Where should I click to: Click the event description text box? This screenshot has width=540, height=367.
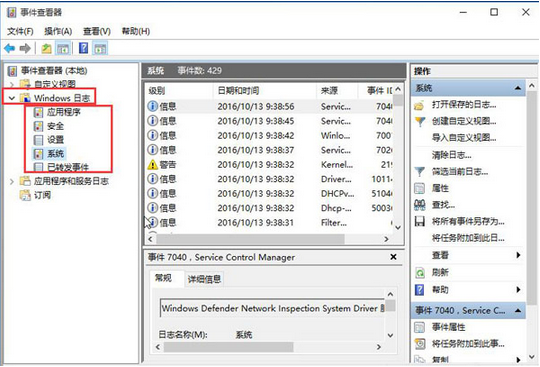(272, 308)
